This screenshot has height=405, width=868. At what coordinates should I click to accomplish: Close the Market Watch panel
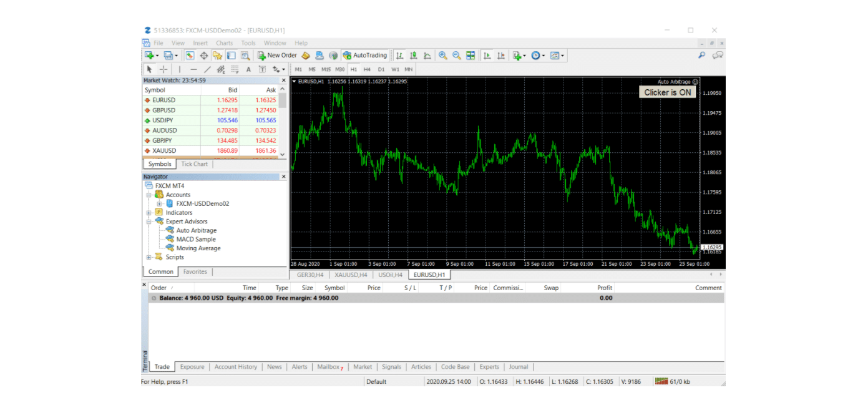coord(284,80)
